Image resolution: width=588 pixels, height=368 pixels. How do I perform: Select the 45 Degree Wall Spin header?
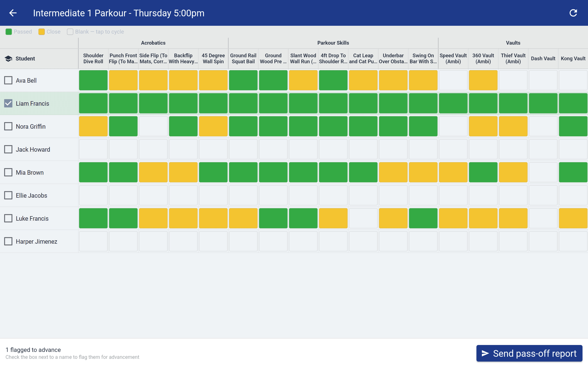click(x=213, y=59)
